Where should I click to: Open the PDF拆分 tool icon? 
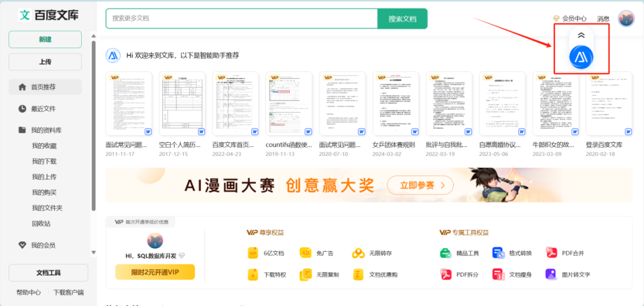(445, 274)
